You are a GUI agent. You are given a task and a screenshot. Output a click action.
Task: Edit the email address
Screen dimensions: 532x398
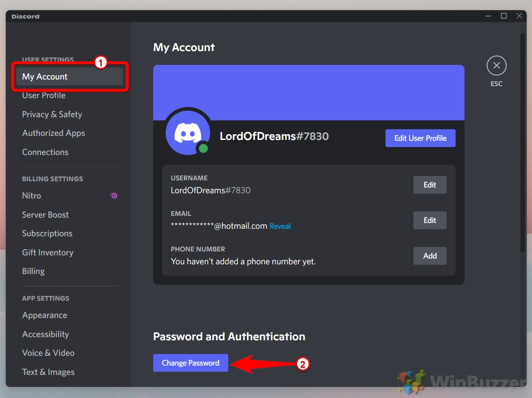(430, 221)
